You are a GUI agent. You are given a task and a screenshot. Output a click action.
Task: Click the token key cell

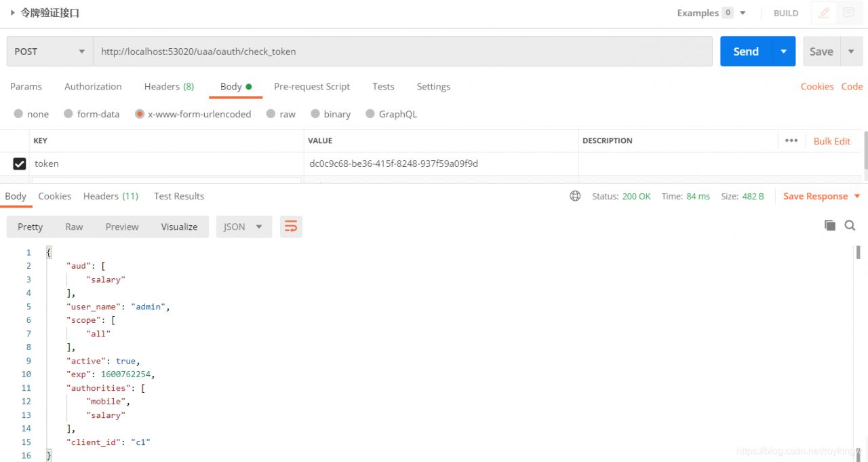click(167, 163)
